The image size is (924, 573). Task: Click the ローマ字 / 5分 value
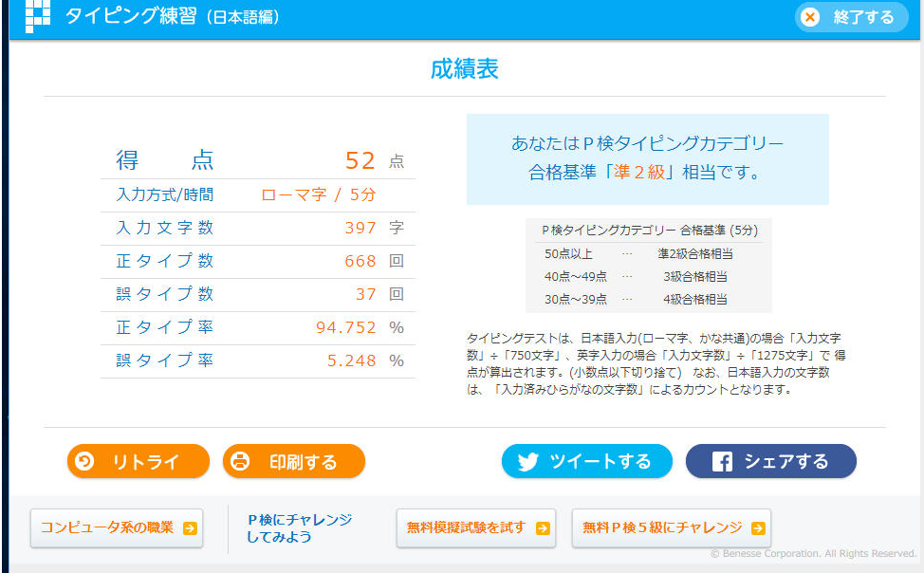(318, 195)
